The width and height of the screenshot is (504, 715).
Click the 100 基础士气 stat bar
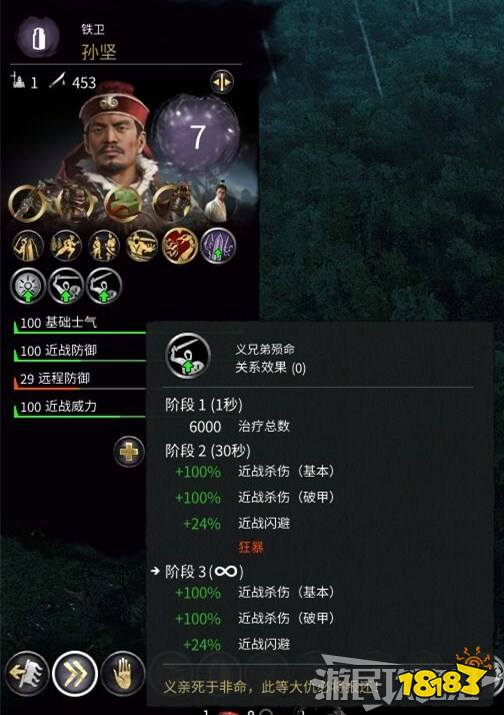pos(80,324)
